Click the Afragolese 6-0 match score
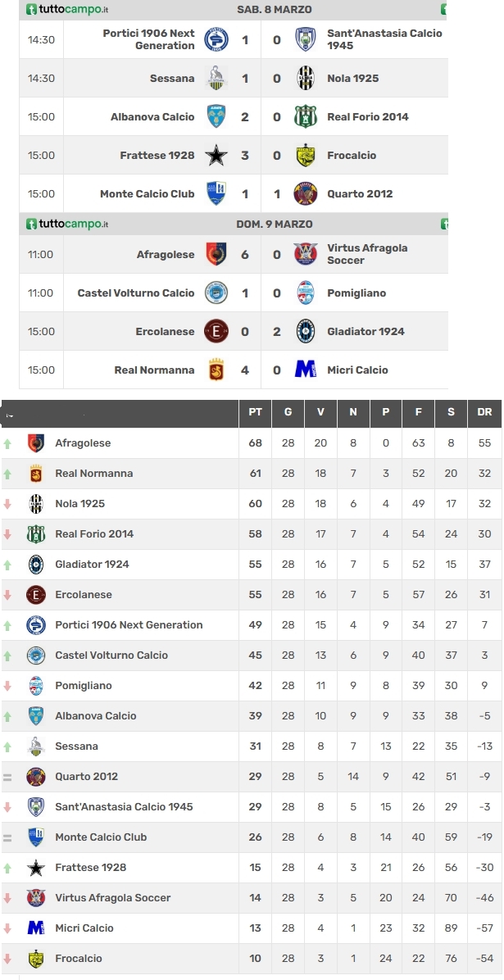The height and width of the screenshot is (980, 504). click(x=261, y=254)
